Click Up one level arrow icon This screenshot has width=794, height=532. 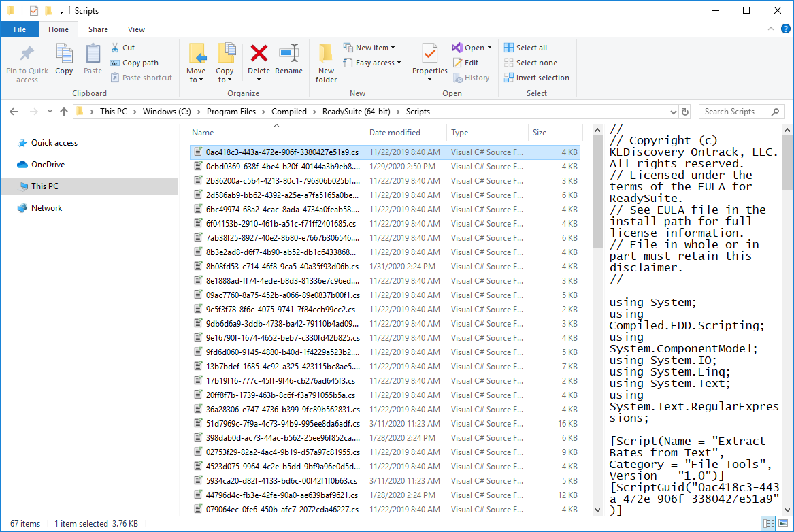coord(64,112)
